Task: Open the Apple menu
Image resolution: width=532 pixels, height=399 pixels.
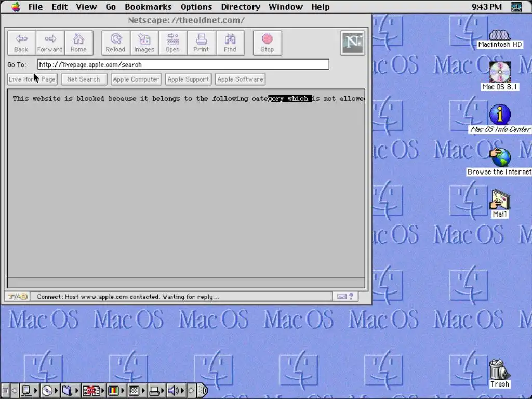Action: pos(16,7)
